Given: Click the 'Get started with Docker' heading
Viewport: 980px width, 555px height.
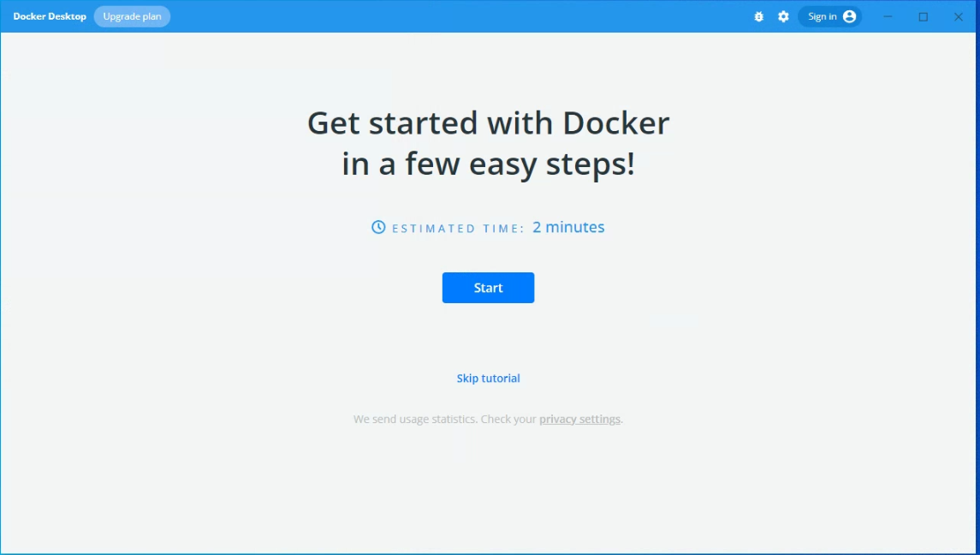Looking at the screenshot, I should click(x=488, y=122).
